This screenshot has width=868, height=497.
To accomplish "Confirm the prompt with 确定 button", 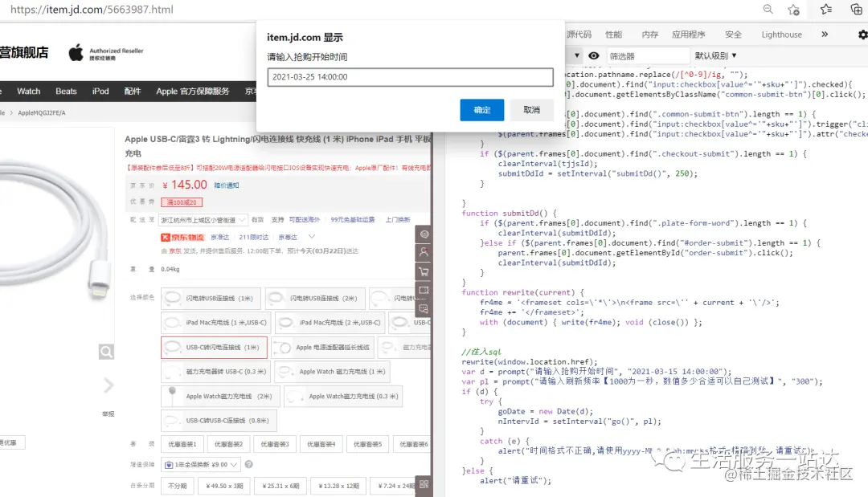I will click(x=482, y=110).
